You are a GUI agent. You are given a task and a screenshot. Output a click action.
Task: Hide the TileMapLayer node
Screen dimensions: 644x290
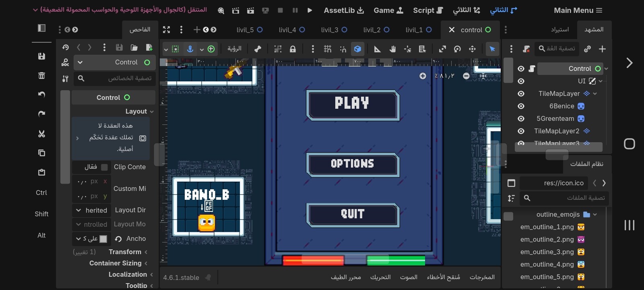(521, 94)
